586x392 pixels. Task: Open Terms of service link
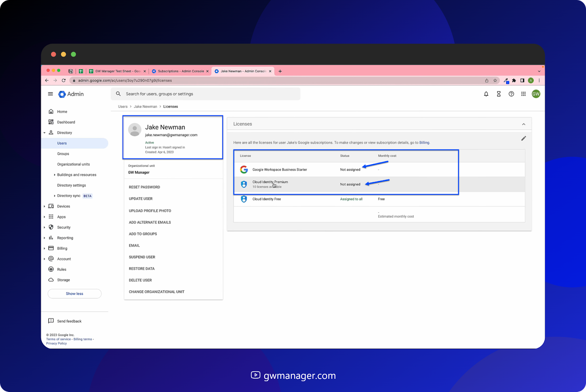[58, 339]
